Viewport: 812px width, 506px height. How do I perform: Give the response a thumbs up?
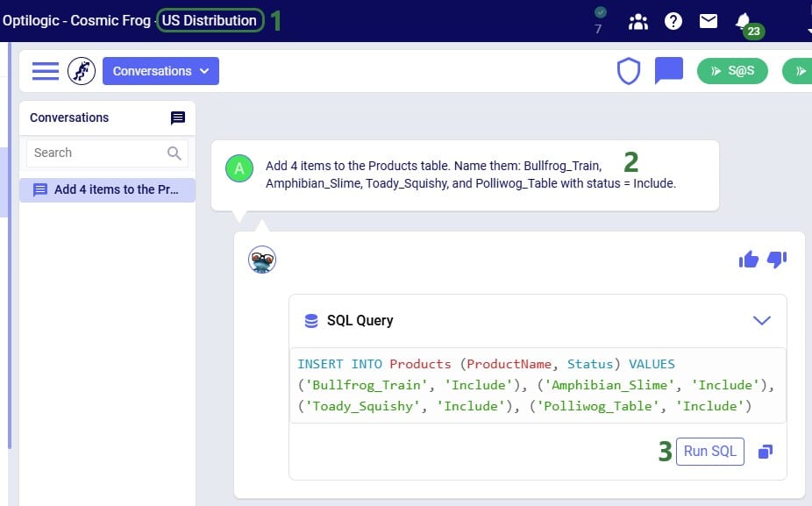pyautogui.click(x=749, y=260)
